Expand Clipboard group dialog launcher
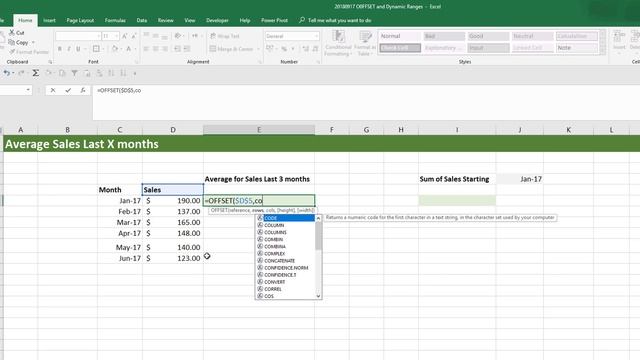Screen dimensions: 640x360 point(50,62)
